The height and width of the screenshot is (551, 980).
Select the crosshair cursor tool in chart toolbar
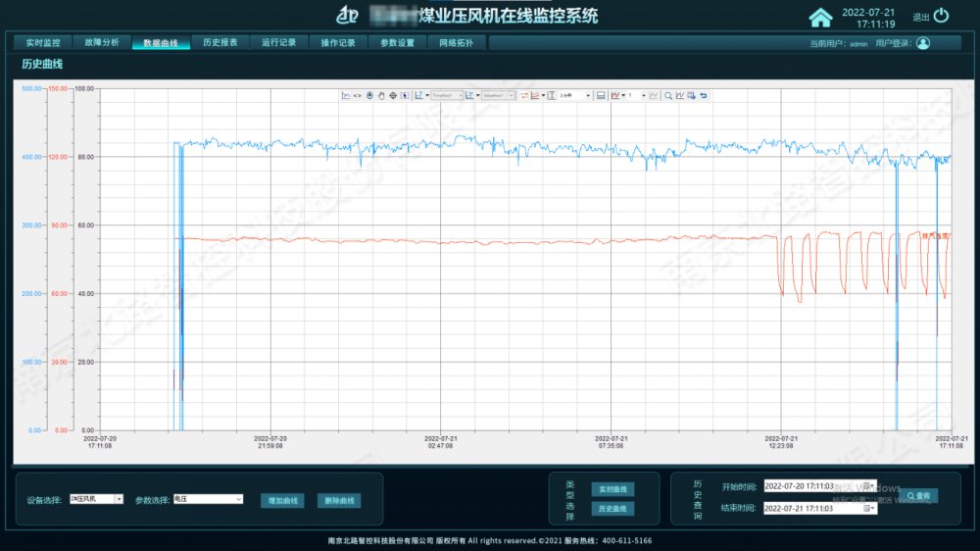click(393, 95)
